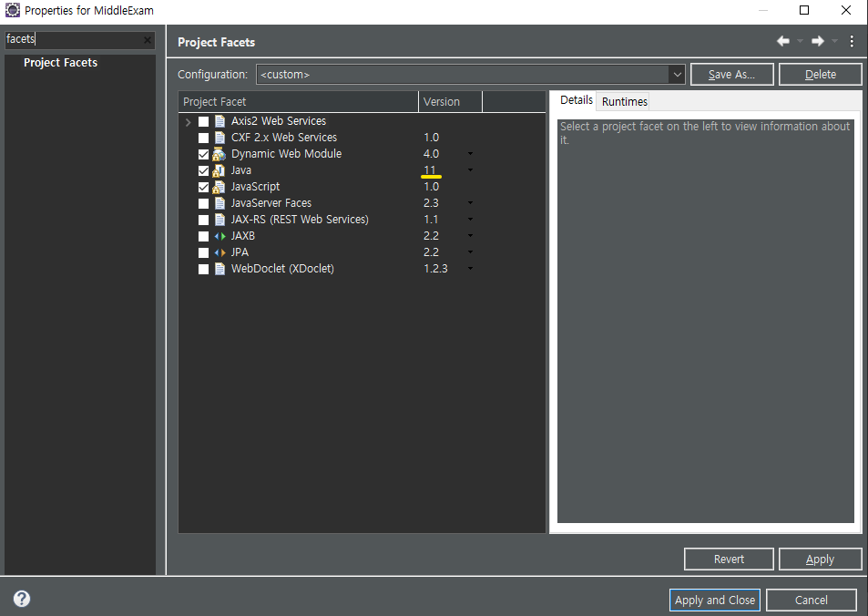The image size is (868, 616).
Task: Clear the facets filter with the x icon
Action: pyautogui.click(x=147, y=39)
